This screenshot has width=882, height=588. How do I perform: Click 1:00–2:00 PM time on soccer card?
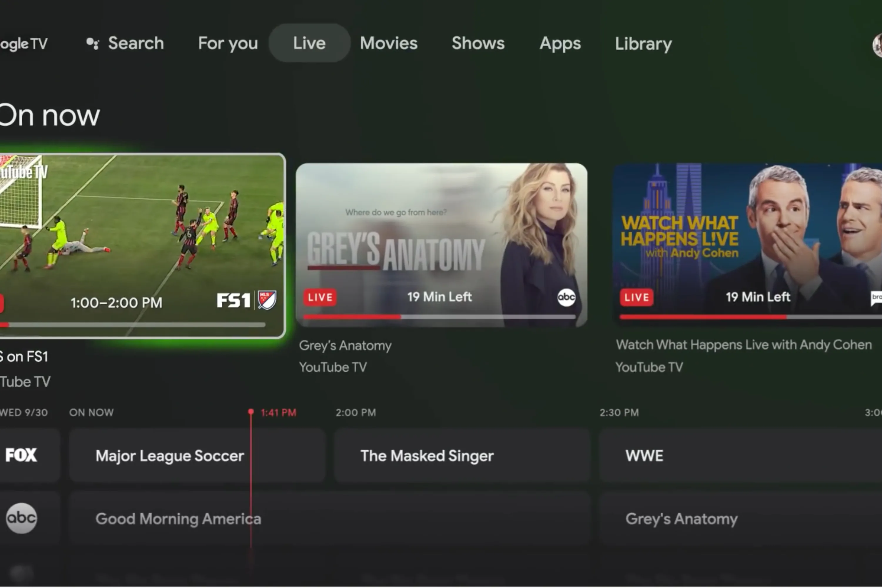116,303
